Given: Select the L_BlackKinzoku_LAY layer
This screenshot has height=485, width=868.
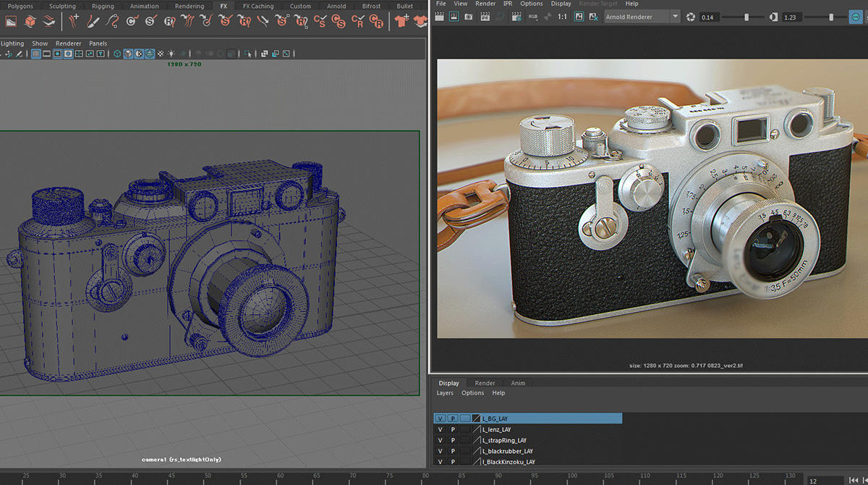Looking at the screenshot, I should 509,462.
